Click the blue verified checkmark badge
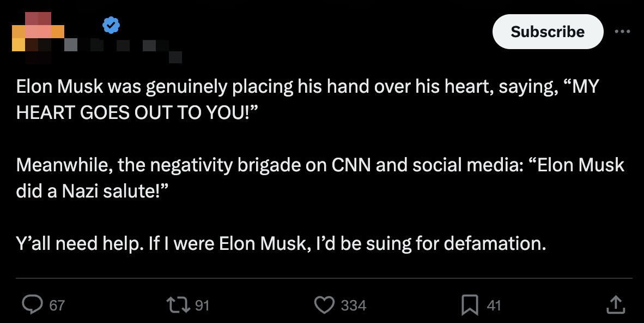This screenshot has height=323, width=644. click(112, 25)
